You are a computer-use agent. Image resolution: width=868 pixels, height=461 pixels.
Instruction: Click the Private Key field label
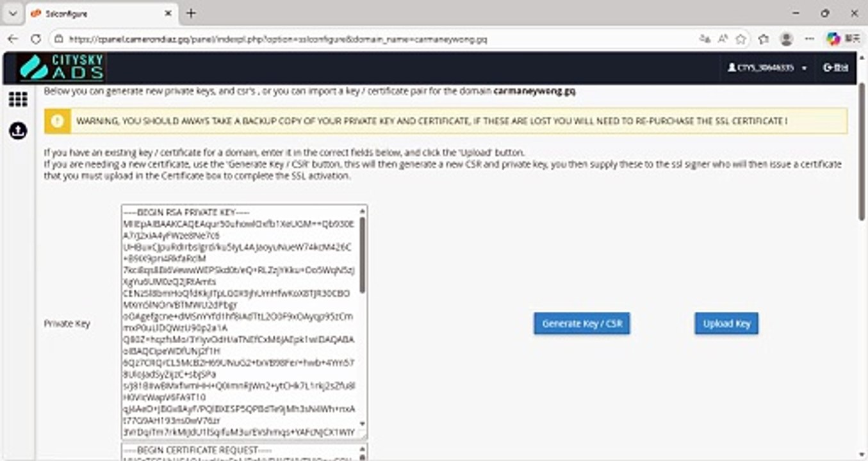coord(67,323)
